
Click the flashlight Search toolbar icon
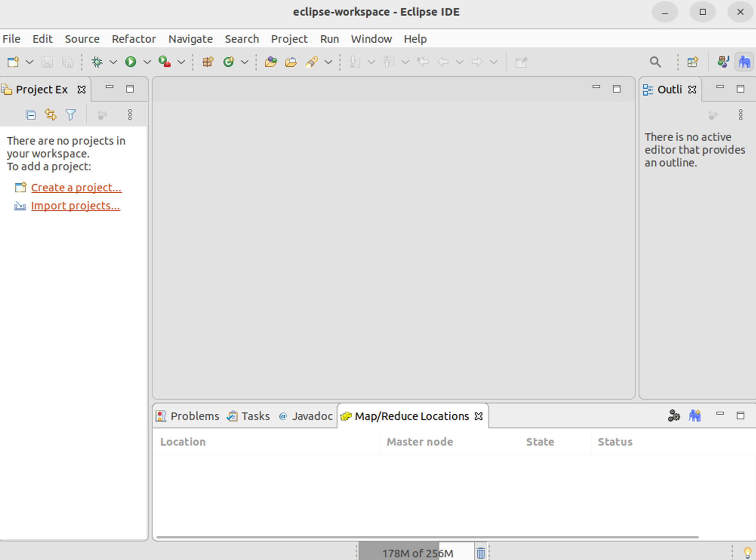tap(312, 62)
